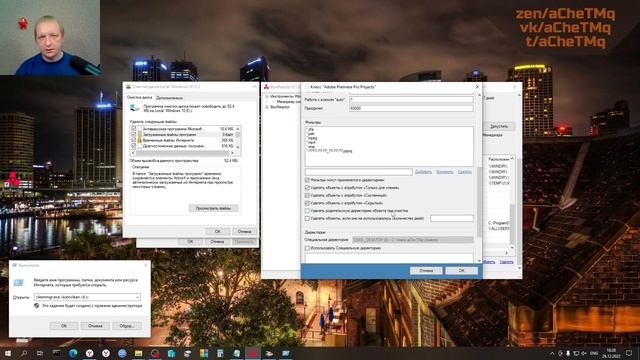Image resolution: width=640 pixels, height=360 pixels.
Task: Open the Windows Start menu
Action: coord(7,353)
